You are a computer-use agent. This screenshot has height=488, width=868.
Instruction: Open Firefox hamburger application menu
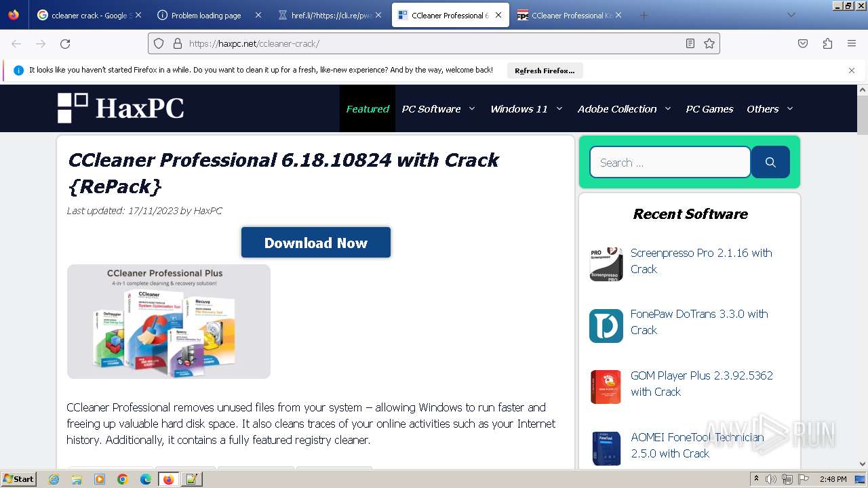pos(852,43)
